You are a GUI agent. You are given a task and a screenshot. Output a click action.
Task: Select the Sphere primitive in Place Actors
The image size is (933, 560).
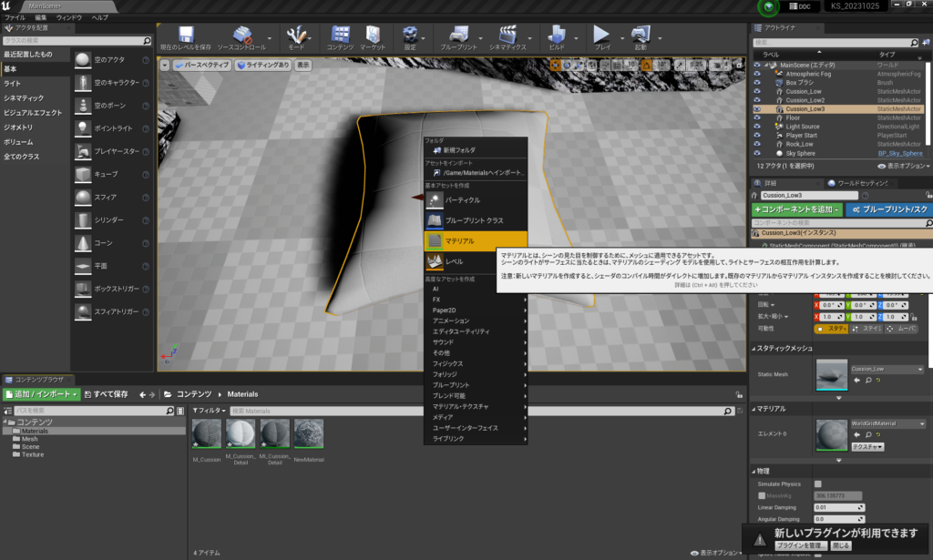click(x=112, y=197)
